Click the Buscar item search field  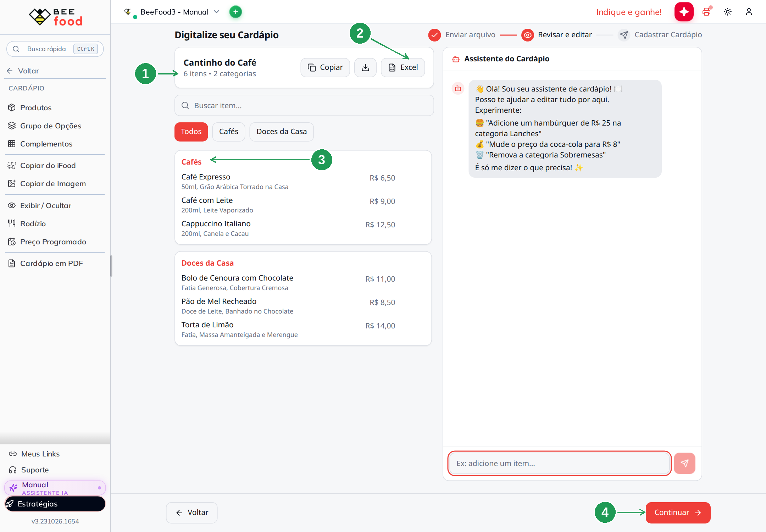(x=304, y=105)
